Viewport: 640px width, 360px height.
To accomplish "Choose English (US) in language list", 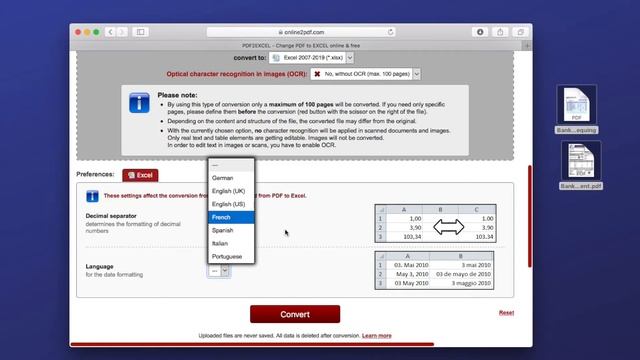I will click(231, 204).
